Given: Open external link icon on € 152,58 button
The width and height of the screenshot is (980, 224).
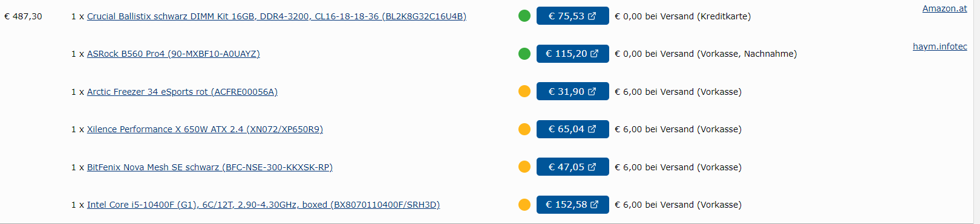Looking at the screenshot, I should 595,205.
